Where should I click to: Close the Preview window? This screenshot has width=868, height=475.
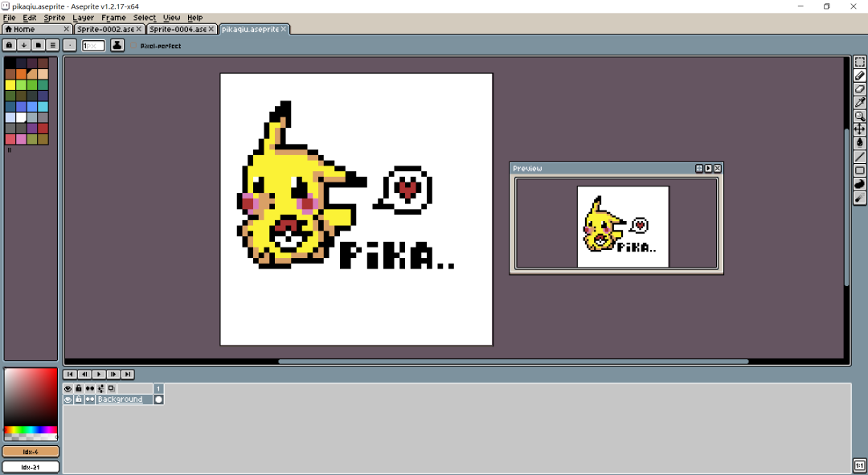[x=718, y=168]
